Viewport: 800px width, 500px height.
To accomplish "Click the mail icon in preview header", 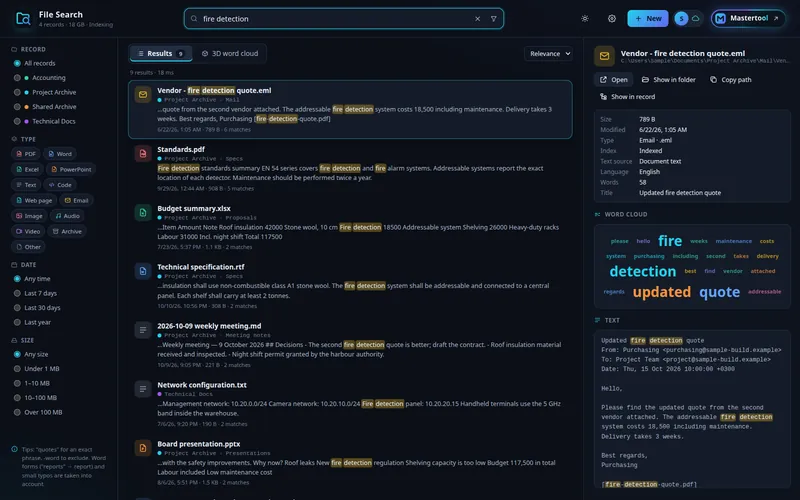I will click(x=604, y=56).
